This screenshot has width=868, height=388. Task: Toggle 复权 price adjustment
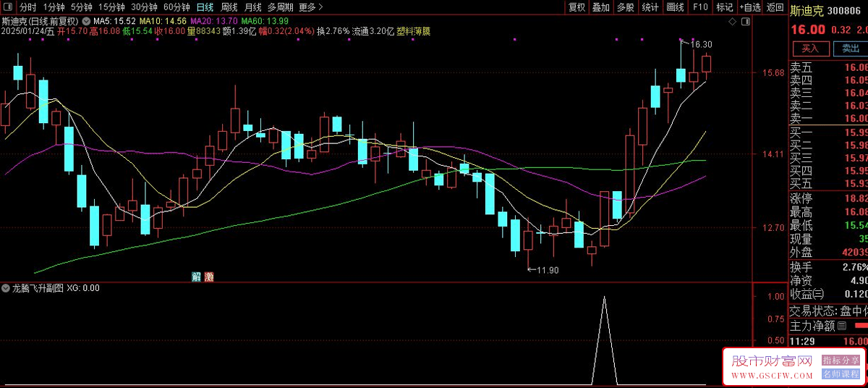(x=576, y=7)
